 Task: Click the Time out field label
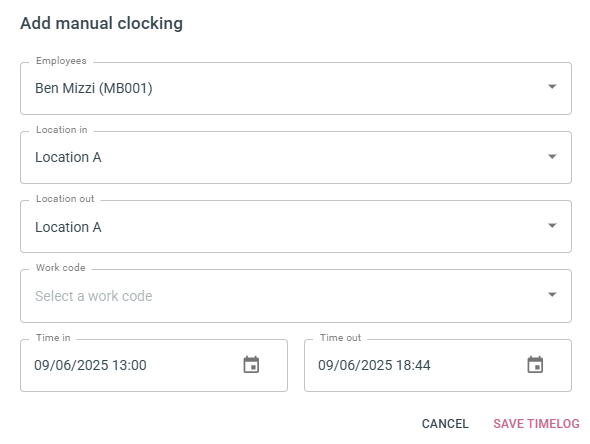341,338
